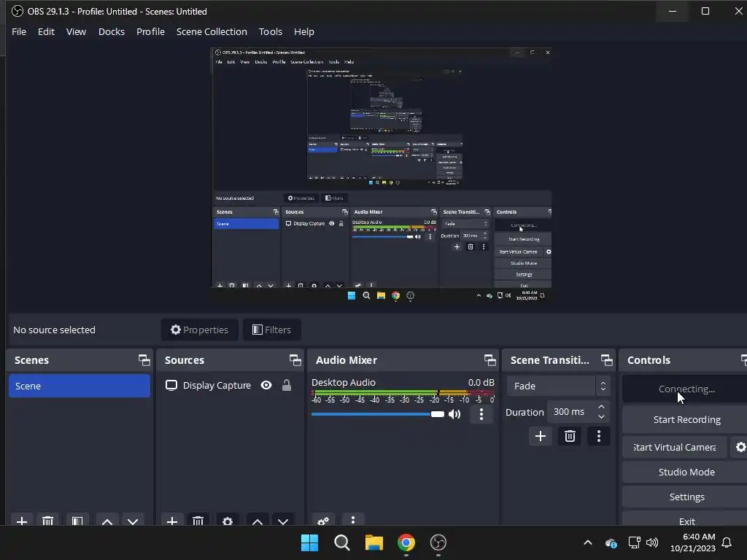747x560 pixels.
Task: Click the OBS preview canvas
Action: click(x=382, y=175)
